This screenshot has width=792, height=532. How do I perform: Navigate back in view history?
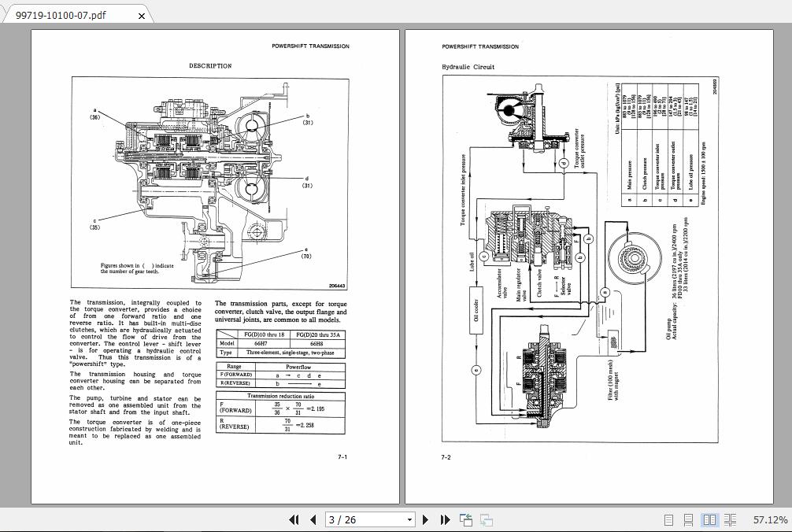pos(464,519)
